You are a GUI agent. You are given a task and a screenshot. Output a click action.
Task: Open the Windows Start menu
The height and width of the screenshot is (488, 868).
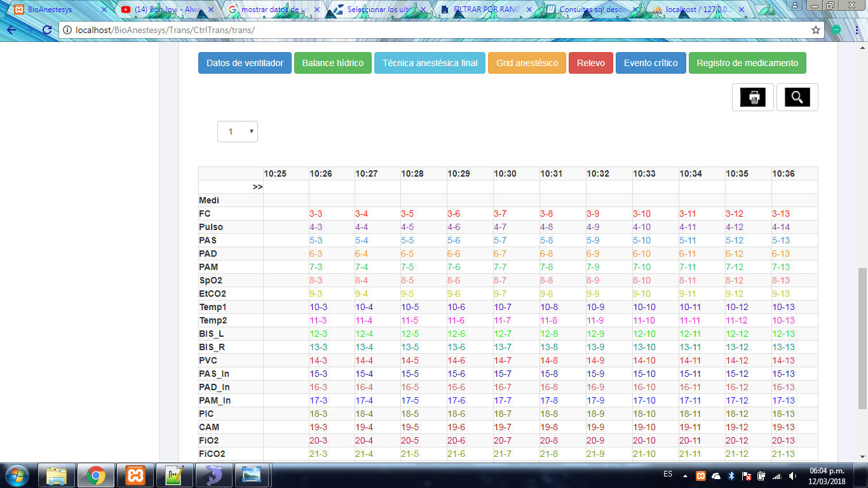click(16, 475)
